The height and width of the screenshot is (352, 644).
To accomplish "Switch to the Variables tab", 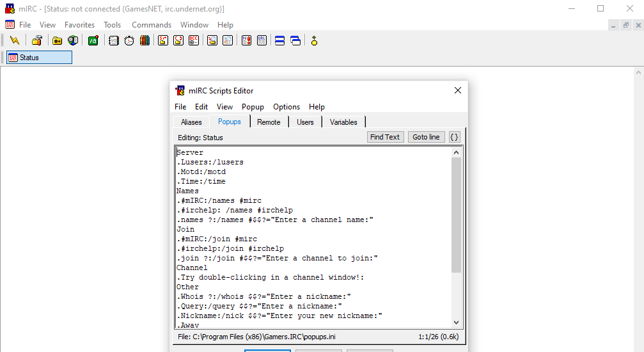I will point(343,122).
